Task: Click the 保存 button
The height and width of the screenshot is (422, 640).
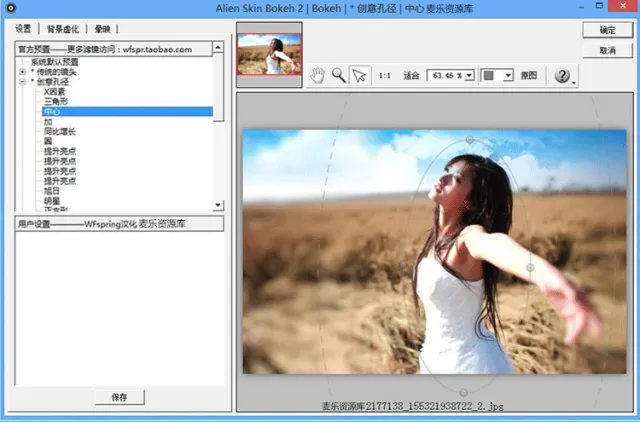Action: click(120, 397)
